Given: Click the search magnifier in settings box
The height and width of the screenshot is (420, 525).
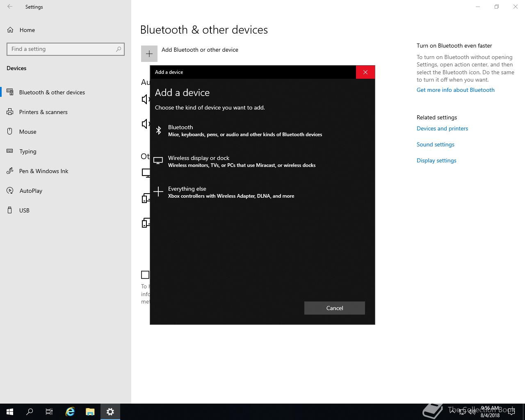Looking at the screenshot, I should (x=119, y=49).
